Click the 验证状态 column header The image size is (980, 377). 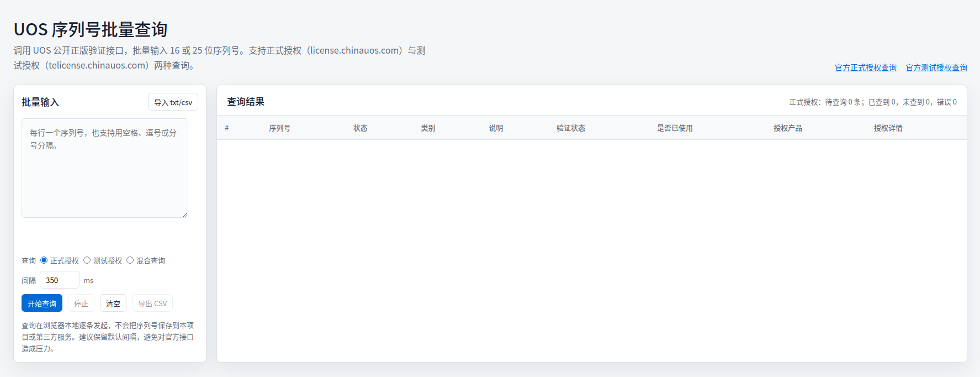coord(571,128)
